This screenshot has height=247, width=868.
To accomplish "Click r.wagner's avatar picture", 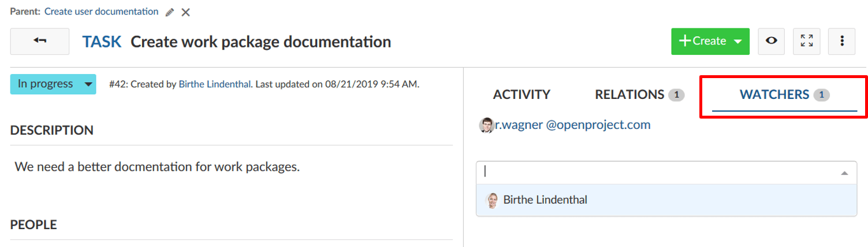I will [486, 126].
